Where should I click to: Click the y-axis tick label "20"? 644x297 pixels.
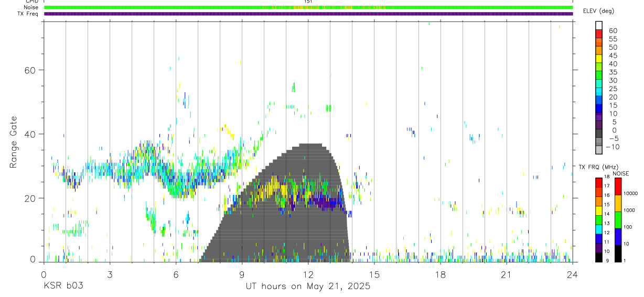[30, 198]
